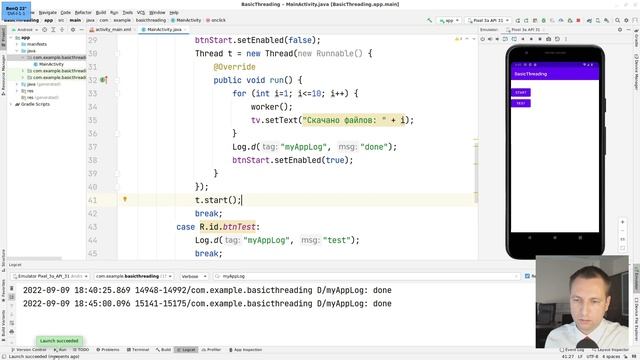The height and width of the screenshot is (360, 640).
Task: Open the TODO tool window tab
Action: [x=81, y=350]
